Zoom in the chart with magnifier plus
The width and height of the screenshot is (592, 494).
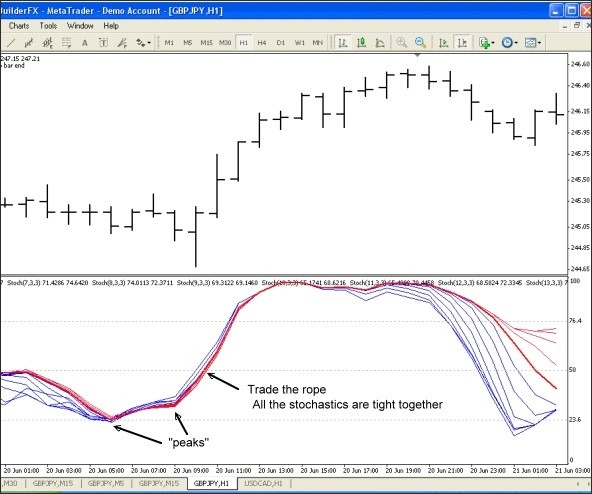(402, 42)
